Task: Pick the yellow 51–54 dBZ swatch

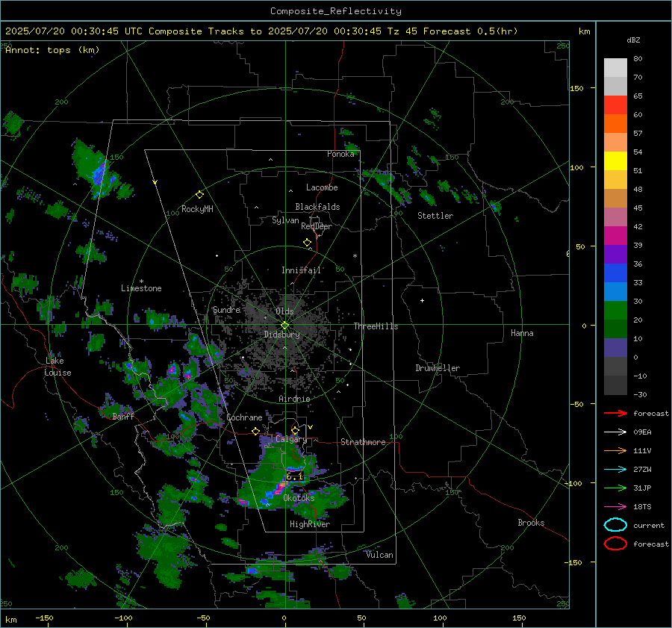Action: click(x=615, y=161)
